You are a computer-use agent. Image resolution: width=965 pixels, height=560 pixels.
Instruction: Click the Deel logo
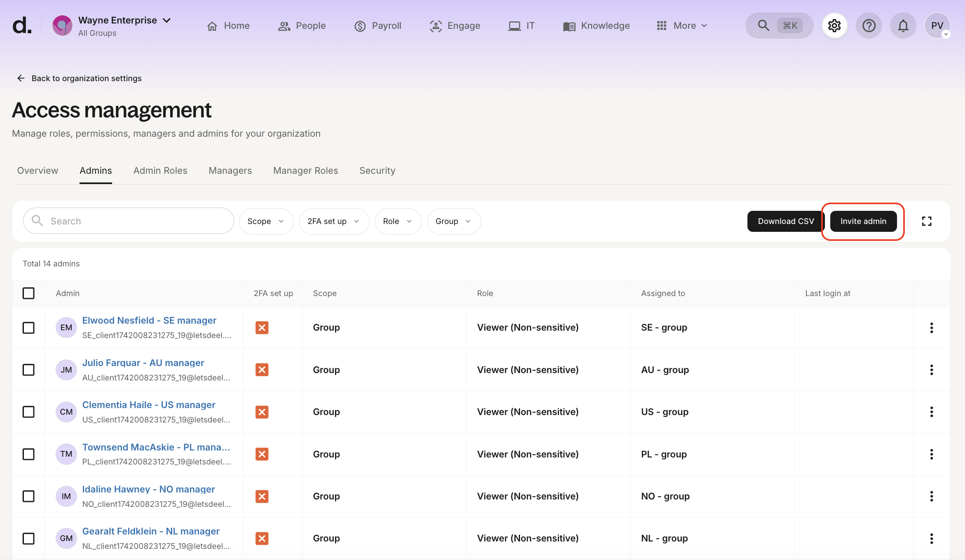click(22, 26)
